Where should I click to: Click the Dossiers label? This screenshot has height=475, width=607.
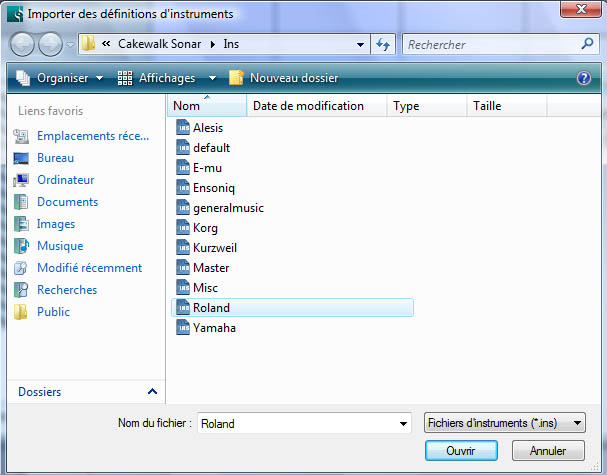[x=39, y=391]
